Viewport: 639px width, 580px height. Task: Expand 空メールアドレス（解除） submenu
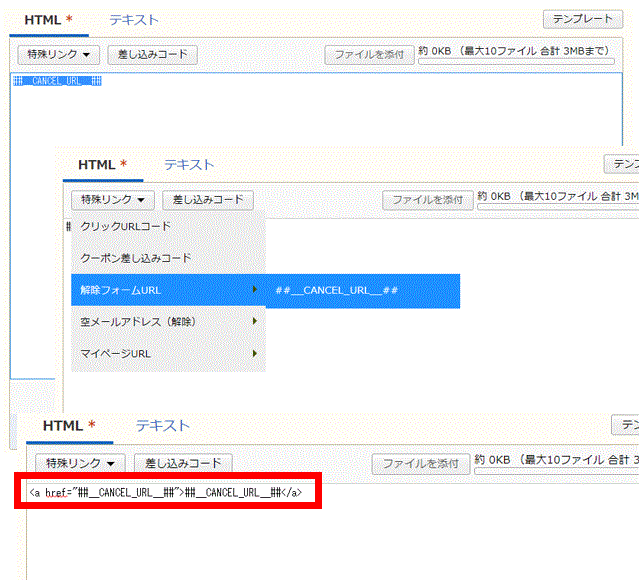pos(168,322)
